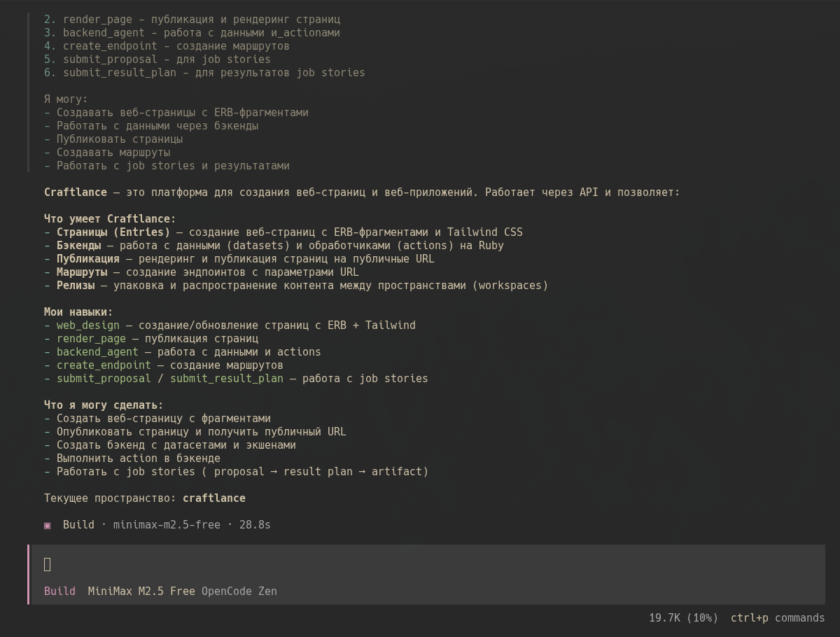Click the square Build status icon
This screenshot has height=637, width=840.
tap(48, 525)
